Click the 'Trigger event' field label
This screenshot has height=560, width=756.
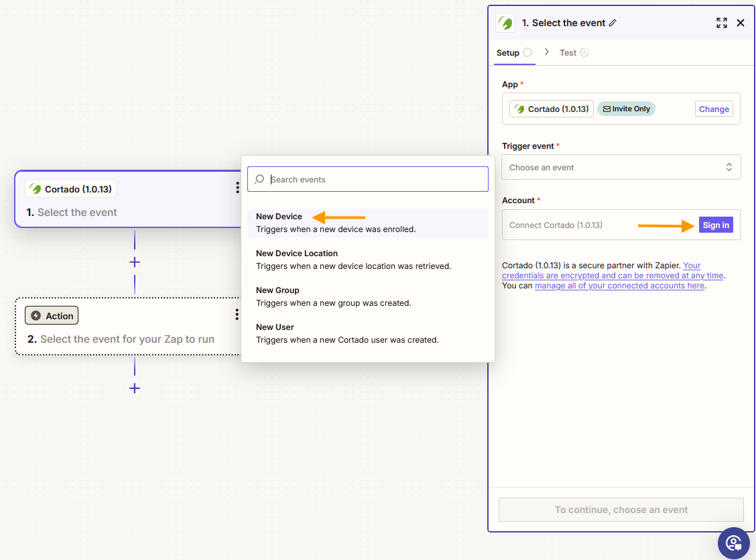(x=527, y=146)
